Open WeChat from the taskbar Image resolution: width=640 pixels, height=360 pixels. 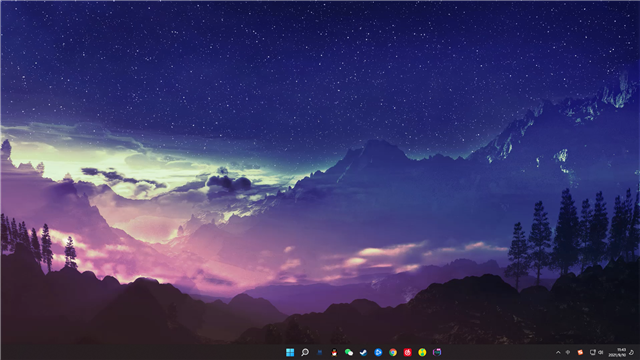click(x=349, y=352)
